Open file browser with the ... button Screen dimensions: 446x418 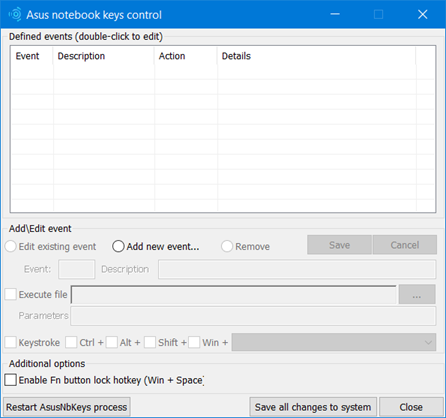click(417, 294)
